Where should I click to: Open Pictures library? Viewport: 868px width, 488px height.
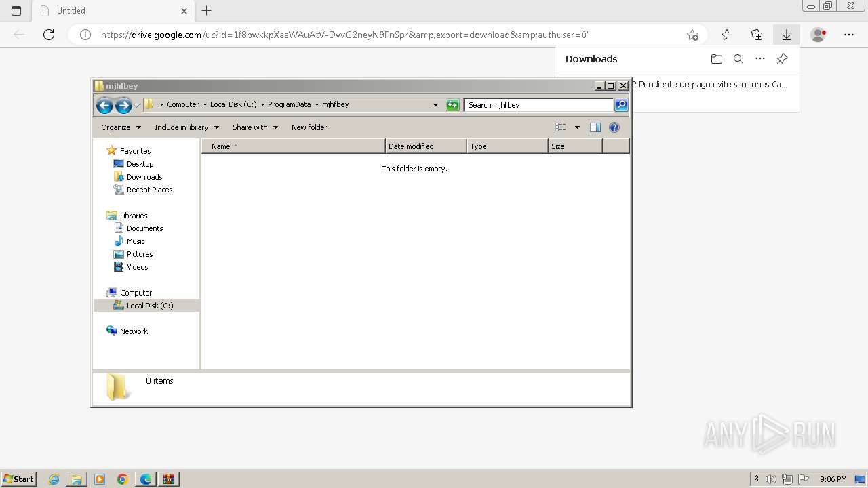tap(140, 254)
